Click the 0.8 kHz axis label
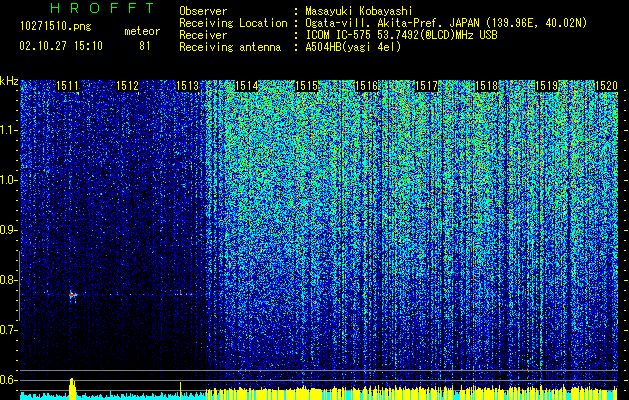The image size is (629, 400). pyautogui.click(x=9, y=280)
